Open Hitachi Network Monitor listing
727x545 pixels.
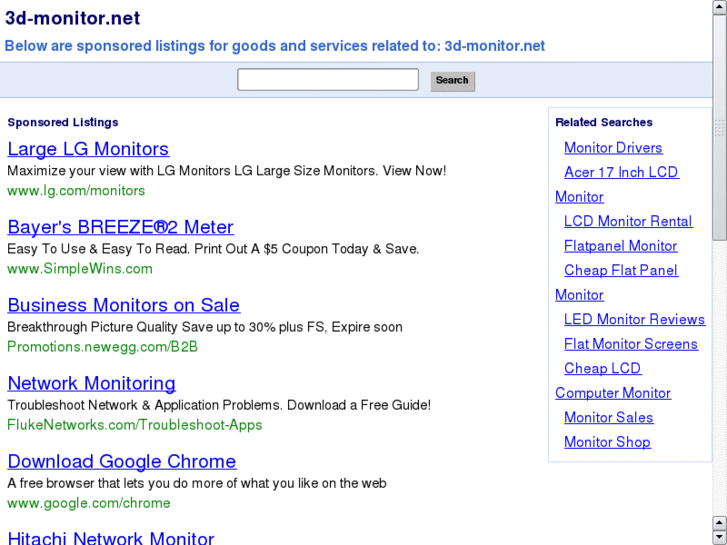click(x=111, y=538)
